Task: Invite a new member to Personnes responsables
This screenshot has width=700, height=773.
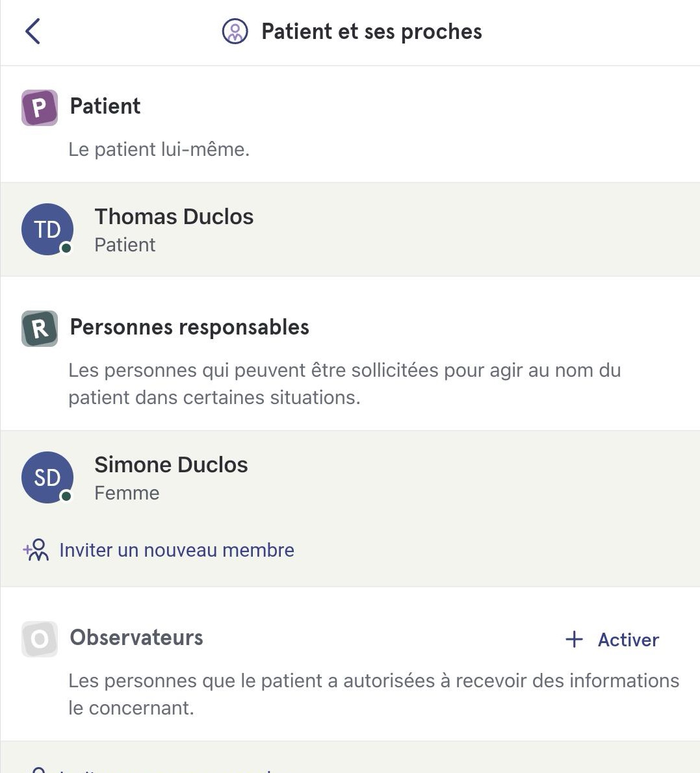Action: point(159,550)
